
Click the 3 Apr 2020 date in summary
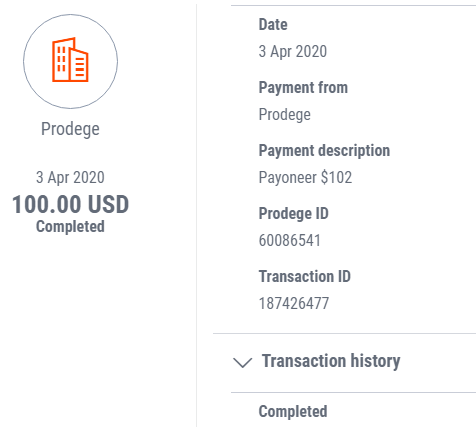click(70, 178)
